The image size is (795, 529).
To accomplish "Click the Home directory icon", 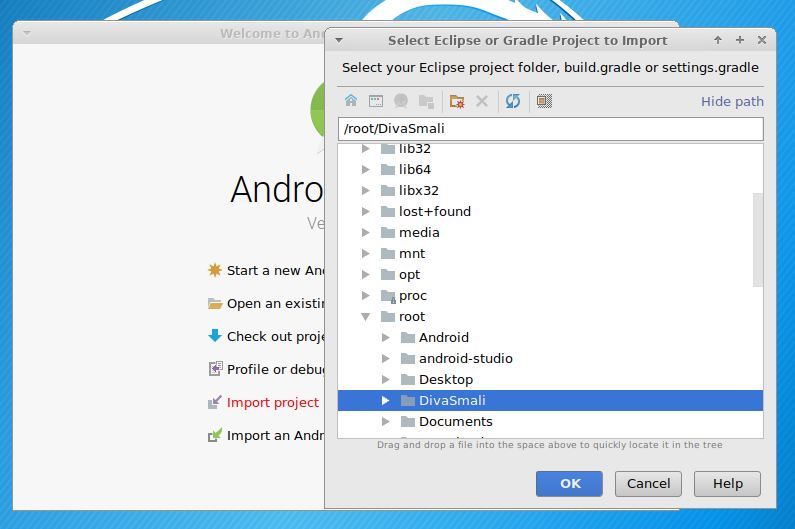I will [351, 101].
